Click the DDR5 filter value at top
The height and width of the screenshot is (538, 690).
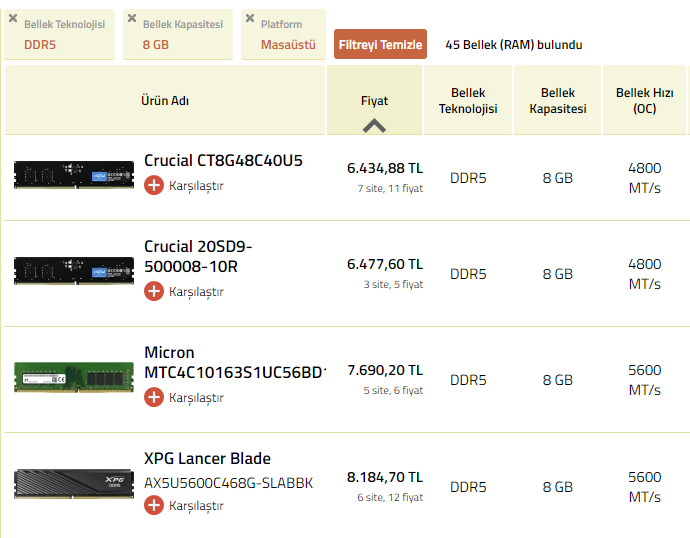pos(40,44)
